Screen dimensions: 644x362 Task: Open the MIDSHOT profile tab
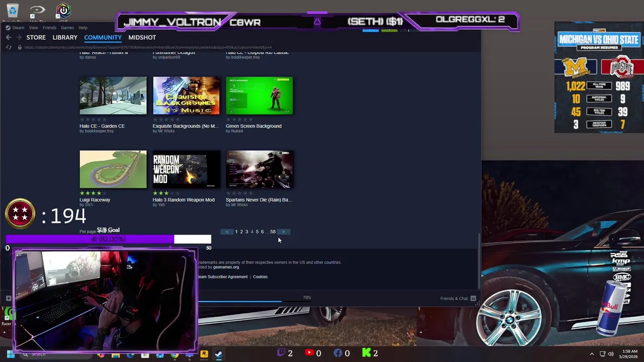pyautogui.click(x=142, y=37)
